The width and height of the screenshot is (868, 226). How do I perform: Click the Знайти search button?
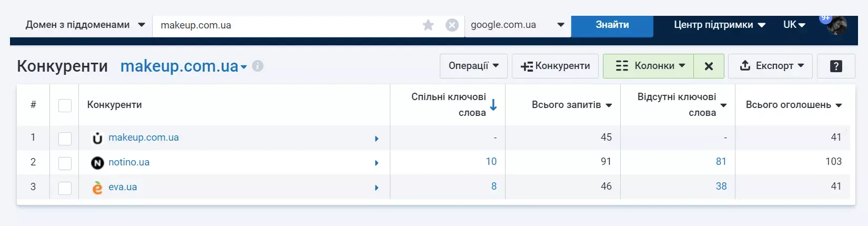tap(612, 25)
